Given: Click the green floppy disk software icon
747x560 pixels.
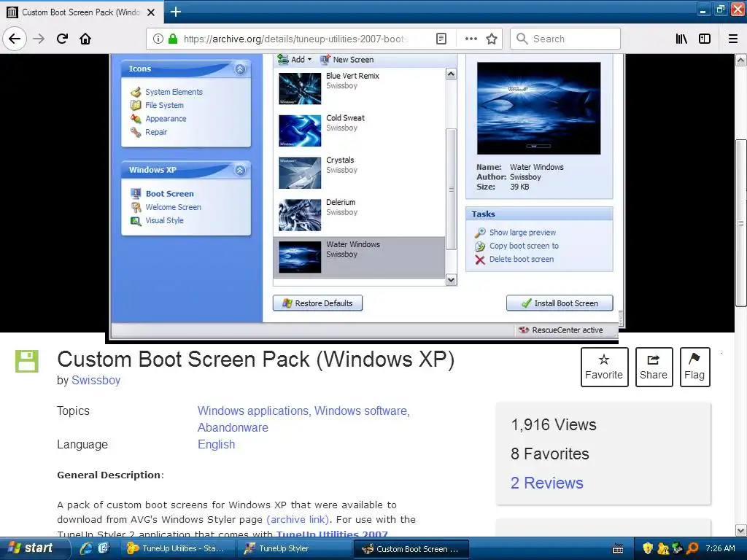Looking at the screenshot, I should (27, 361).
